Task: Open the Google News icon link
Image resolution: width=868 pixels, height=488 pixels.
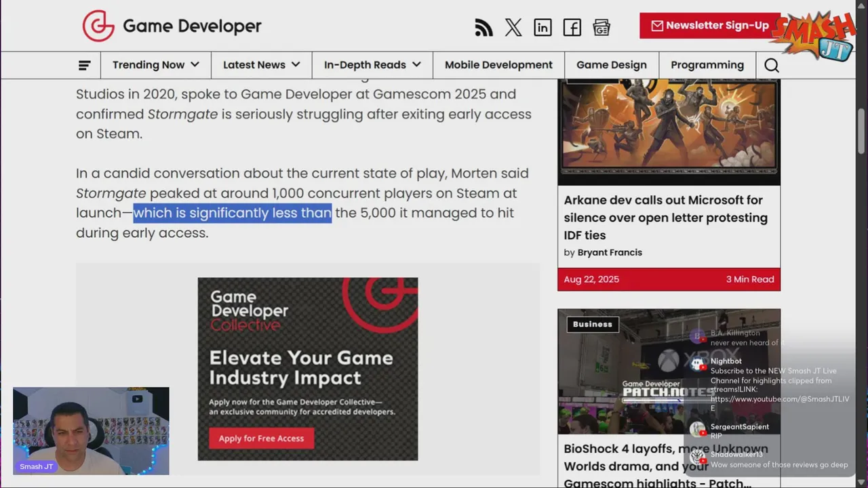Action: coord(601,27)
